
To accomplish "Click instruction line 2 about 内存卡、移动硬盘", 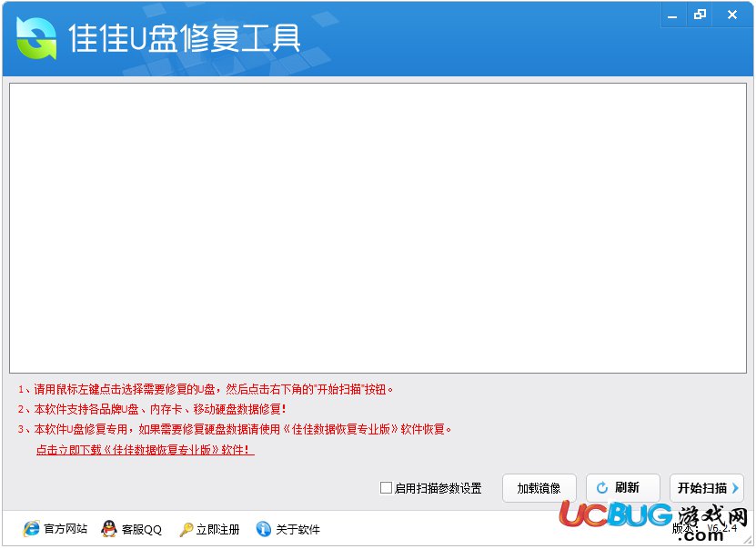I will tap(152, 409).
